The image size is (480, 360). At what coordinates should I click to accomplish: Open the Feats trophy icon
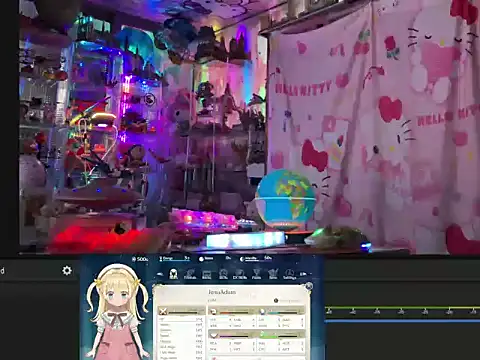pyautogui.click(x=256, y=274)
